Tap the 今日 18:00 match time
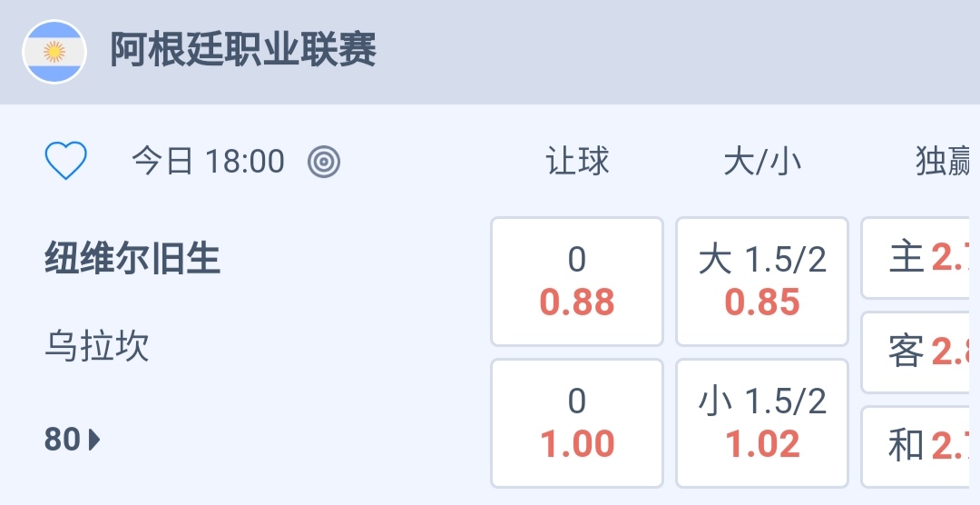This screenshot has width=980, height=505. 208,162
